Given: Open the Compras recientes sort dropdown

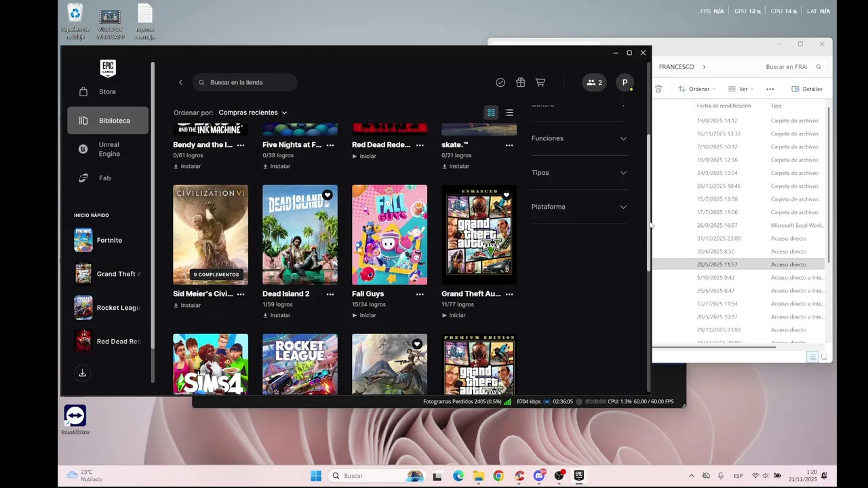Looking at the screenshot, I should point(252,113).
